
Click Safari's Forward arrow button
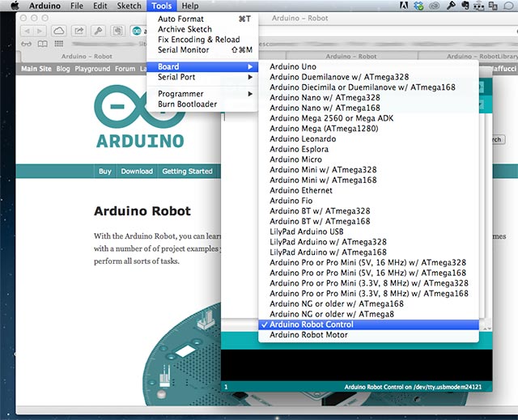coord(40,31)
